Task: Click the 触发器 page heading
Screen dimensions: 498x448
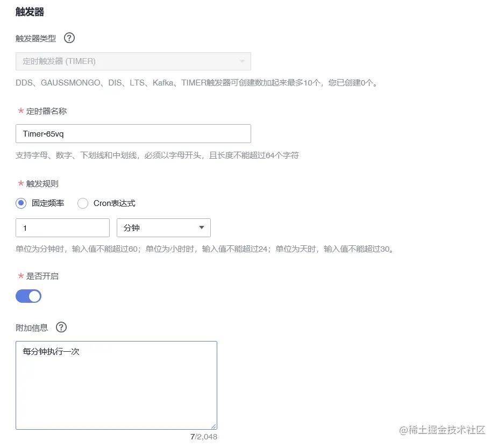Action: pos(26,11)
